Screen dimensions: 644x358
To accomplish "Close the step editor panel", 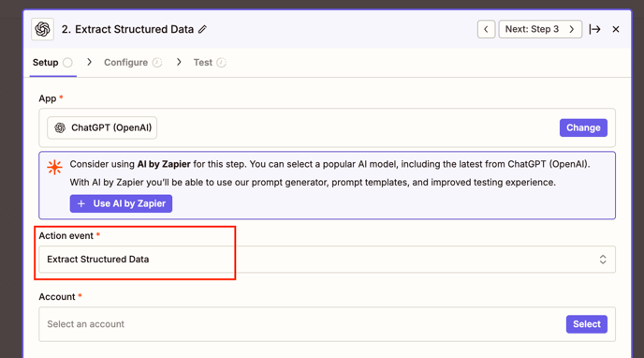I will 616,29.
